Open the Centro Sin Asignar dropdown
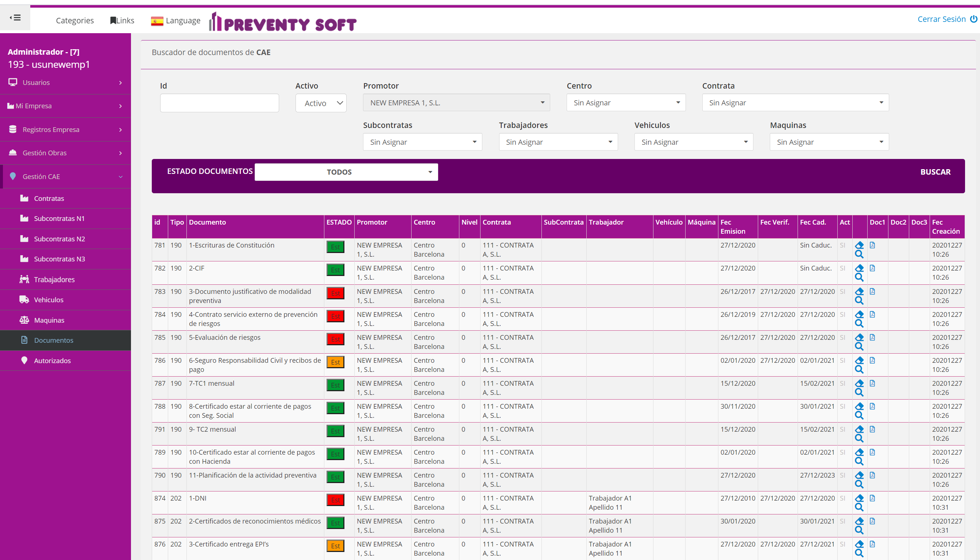The width and height of the screenshot is (980, 560). [625, 103]
